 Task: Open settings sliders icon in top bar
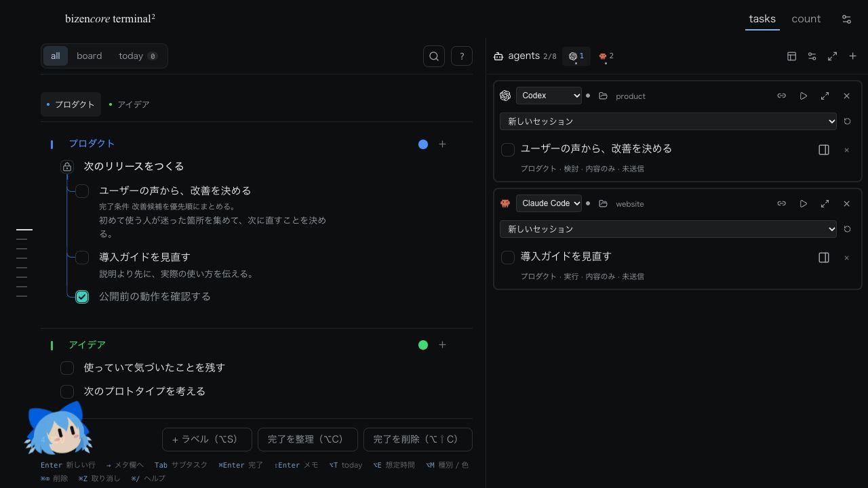(846, 19)
